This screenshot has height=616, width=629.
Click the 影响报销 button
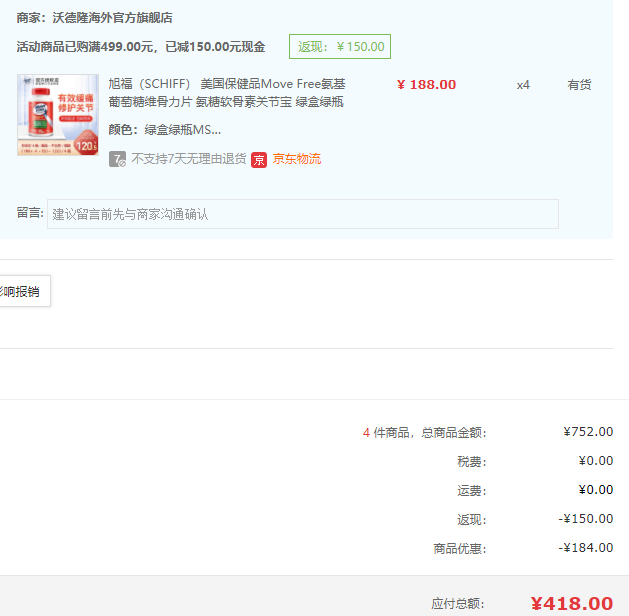22,291
